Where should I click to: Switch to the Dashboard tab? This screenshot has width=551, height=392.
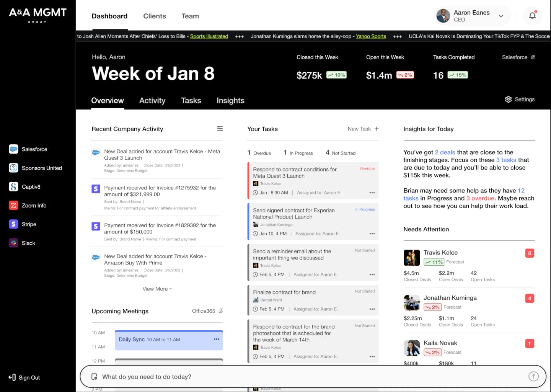[x=109, y=16]
